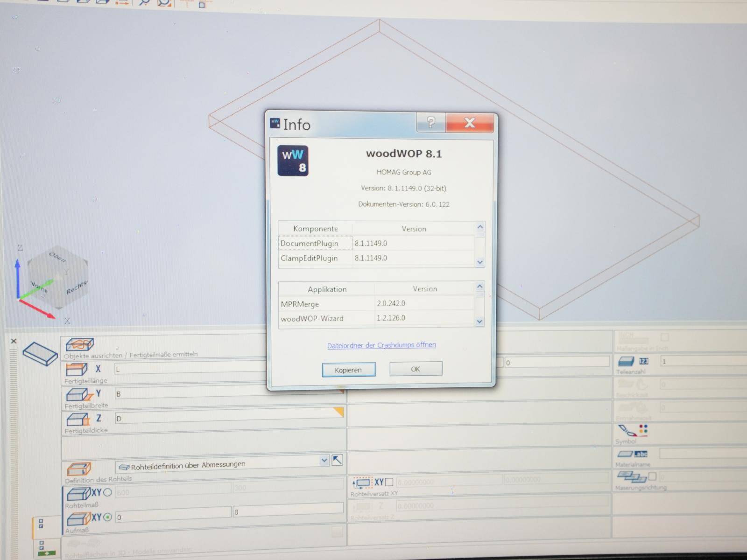This screenshot has width=747, height=560.
Task: Click the large workpiece block icon
Action: point(40,354)
